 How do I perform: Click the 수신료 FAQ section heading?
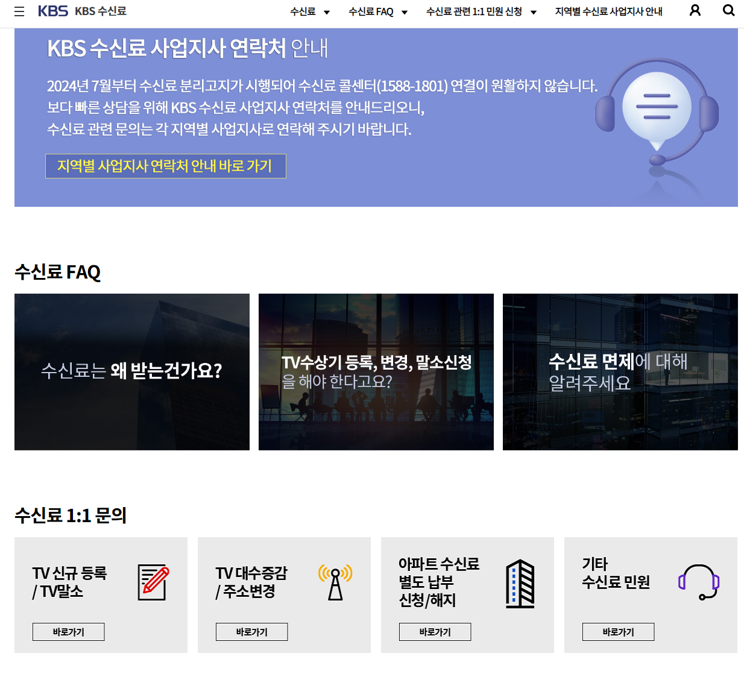(x=58, y=272)
